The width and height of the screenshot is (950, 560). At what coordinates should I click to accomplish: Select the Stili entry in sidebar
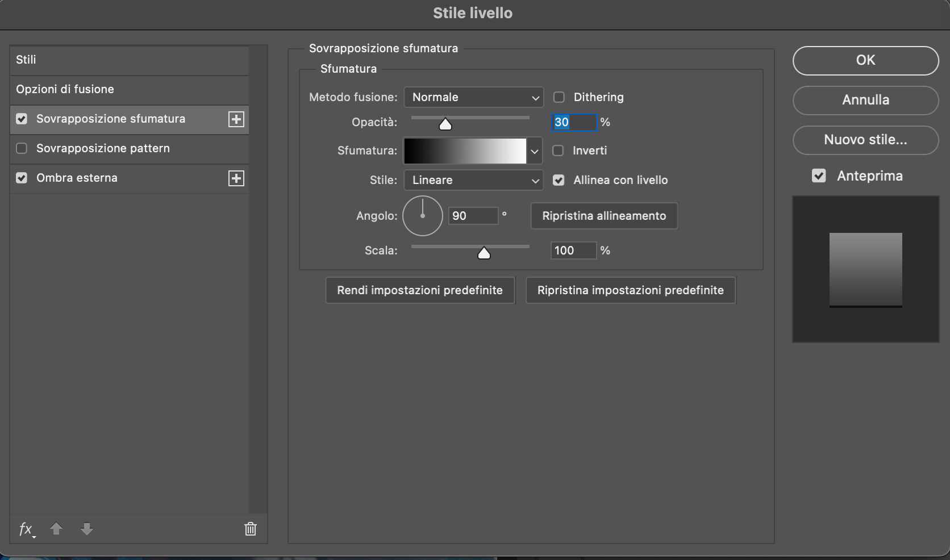pos(130,60)
